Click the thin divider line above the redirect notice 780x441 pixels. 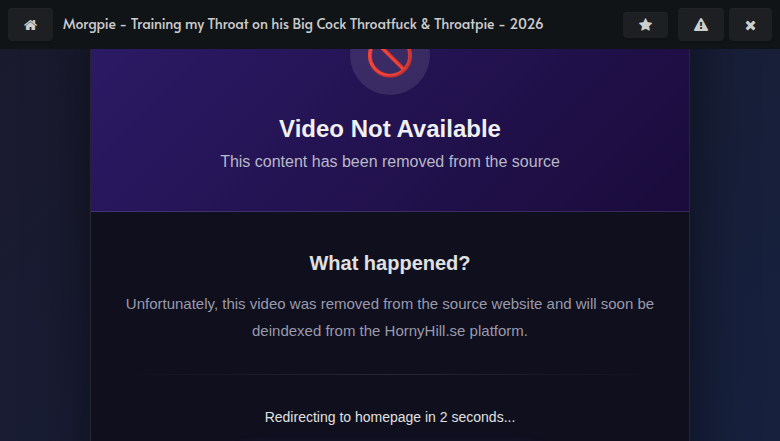click(x=390, y=374)
